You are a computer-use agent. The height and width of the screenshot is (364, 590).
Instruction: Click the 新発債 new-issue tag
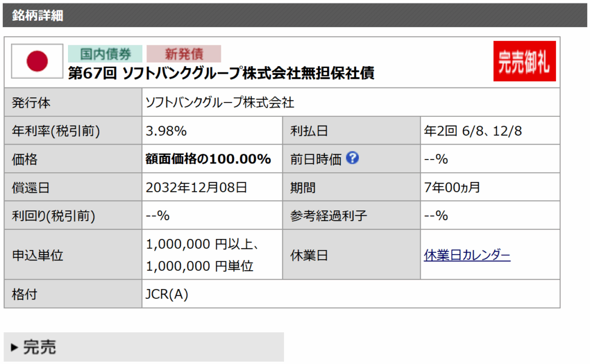pos(184,54)
